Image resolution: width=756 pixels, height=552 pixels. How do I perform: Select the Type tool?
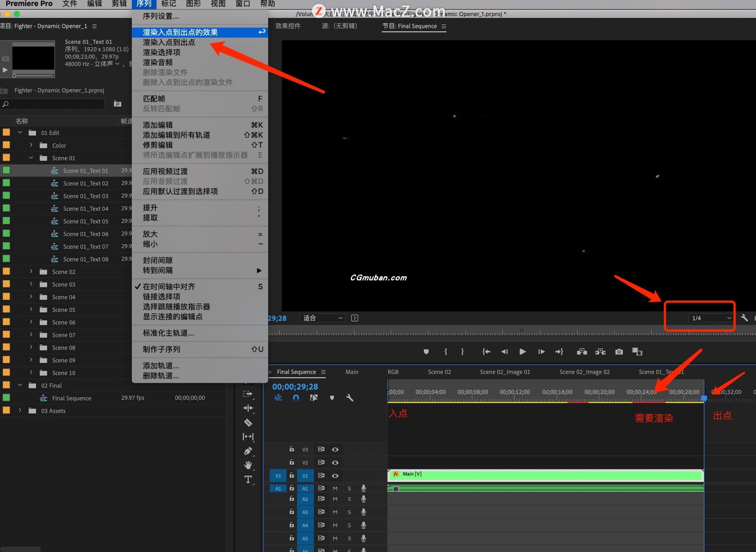(x=248, y=480)
